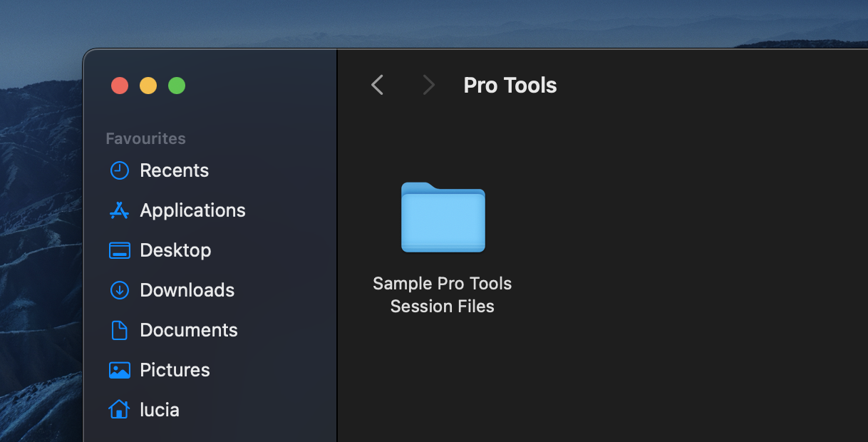The width and height of the screenshot is (868, 442).
Task: Click the Documents page icon in sidebar
Action: click(x=119, y=330)
